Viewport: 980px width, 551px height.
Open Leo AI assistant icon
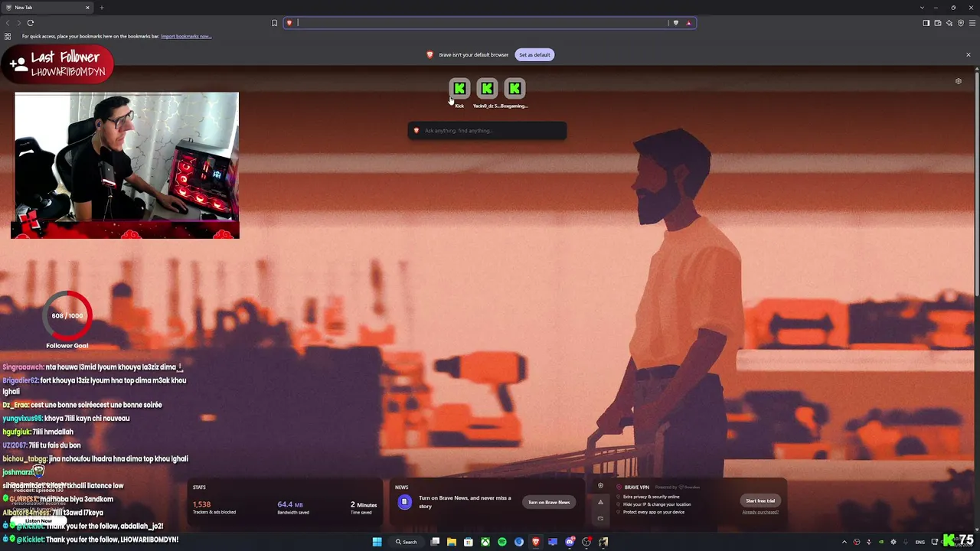click(x=949, y=23)
